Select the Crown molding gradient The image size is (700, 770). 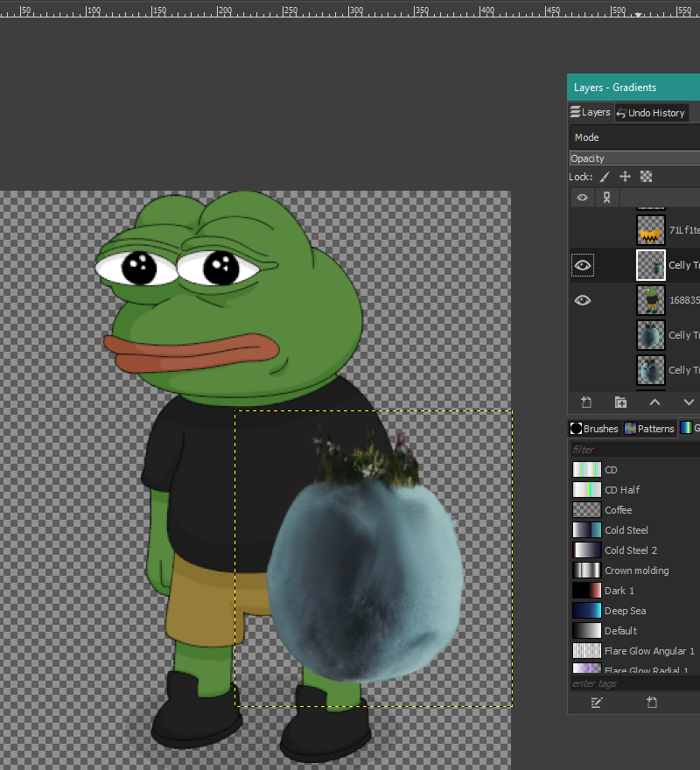pos(636,570)
